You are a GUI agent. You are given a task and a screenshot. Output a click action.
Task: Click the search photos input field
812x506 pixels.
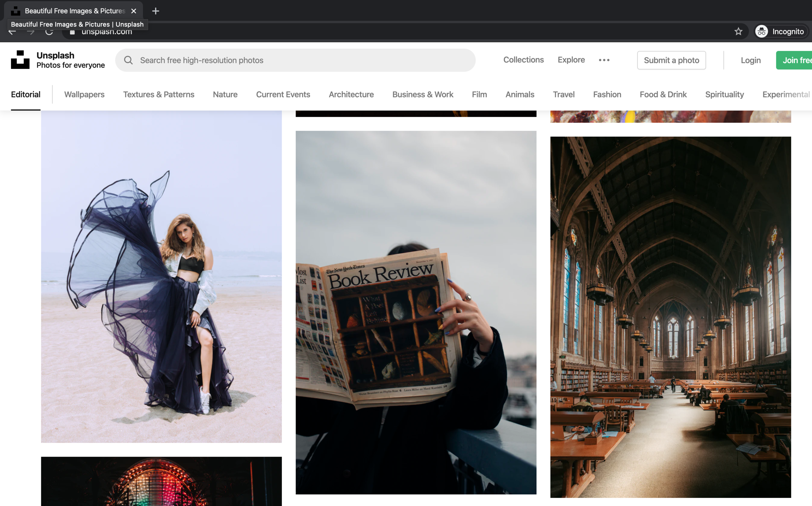click(x=301, y=60)
